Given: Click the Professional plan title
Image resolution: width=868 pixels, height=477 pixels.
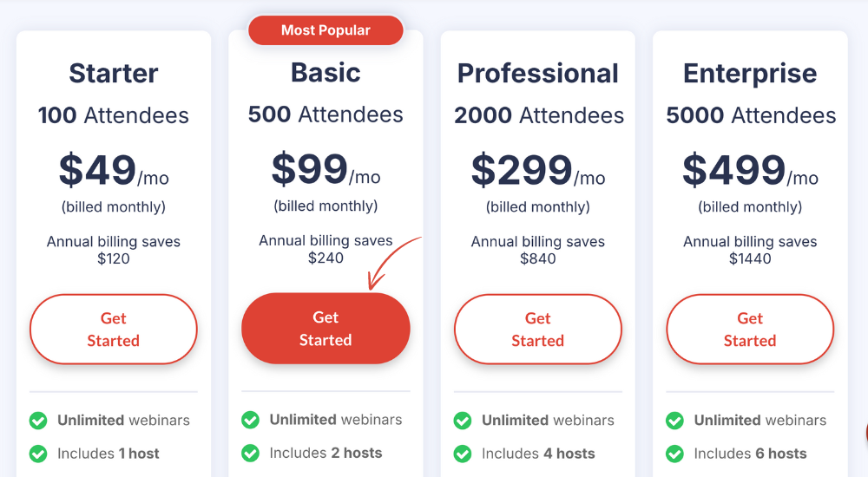Looking at the screenshot, I should tap(537, 73).
